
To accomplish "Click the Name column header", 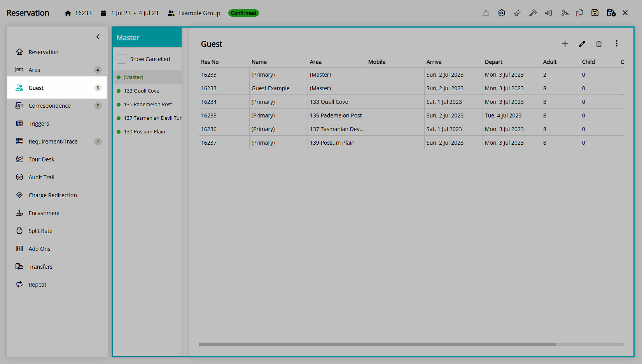I will coord(259,62).
